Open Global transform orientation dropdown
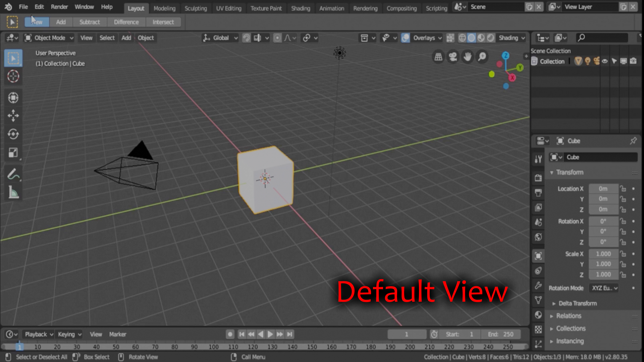Screen dimensions: 644x362 click(x=220, y=38)
